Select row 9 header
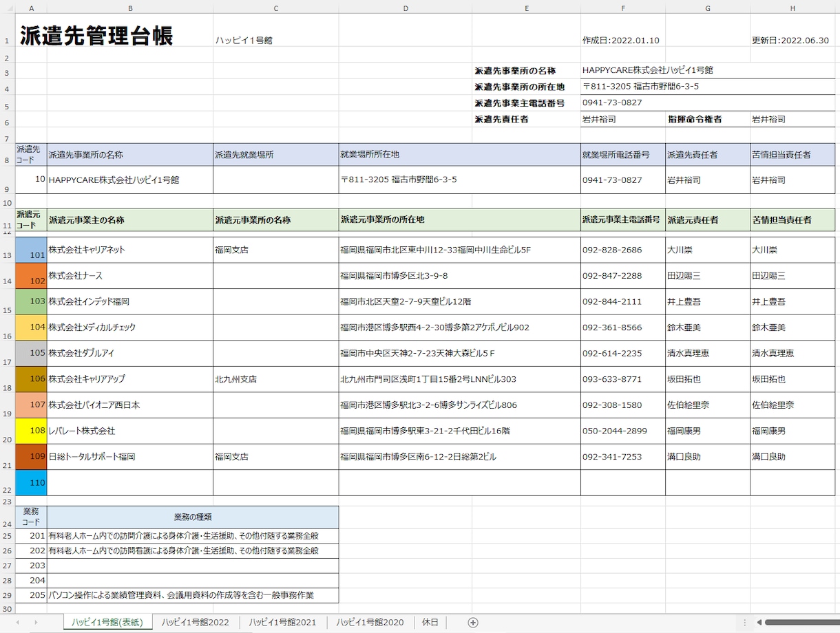Screen dimensions: 840x633 8,180
